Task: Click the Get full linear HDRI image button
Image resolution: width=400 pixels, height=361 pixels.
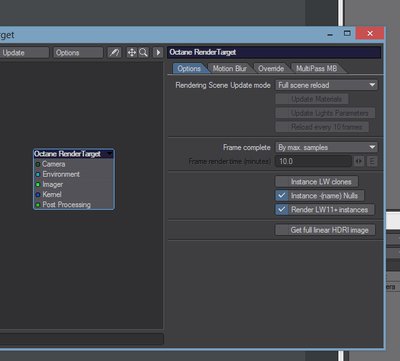Action: tap(325, 230)
